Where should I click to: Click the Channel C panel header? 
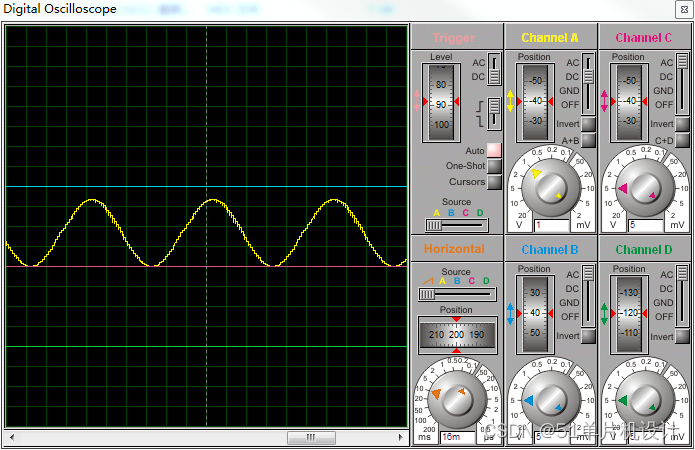pyautogui.click(x=645, y=37)
